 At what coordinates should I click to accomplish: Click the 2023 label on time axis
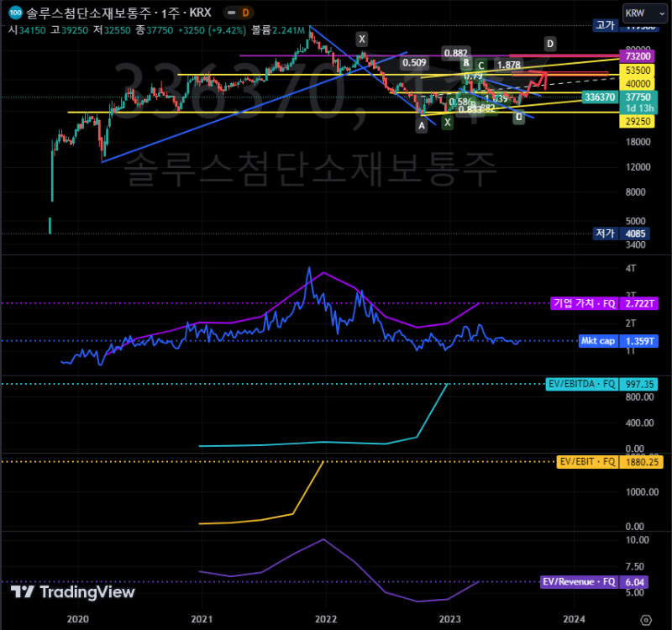[x=450, y=619]
